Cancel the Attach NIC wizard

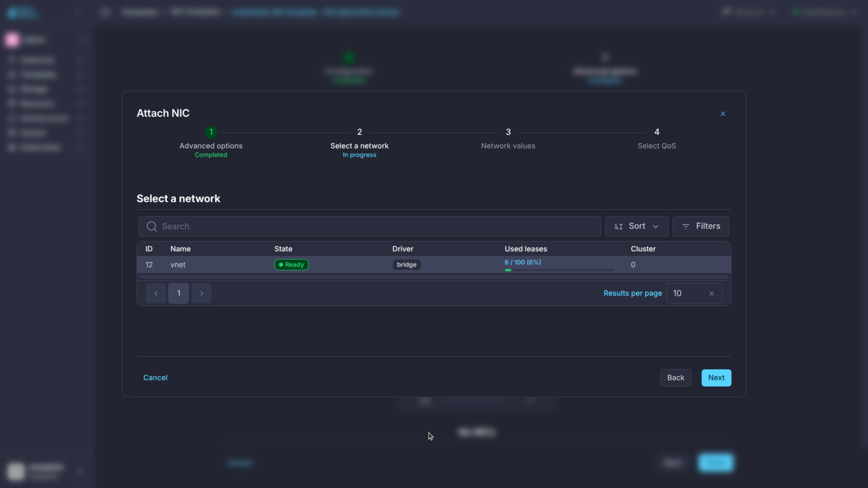click(155, 378)
